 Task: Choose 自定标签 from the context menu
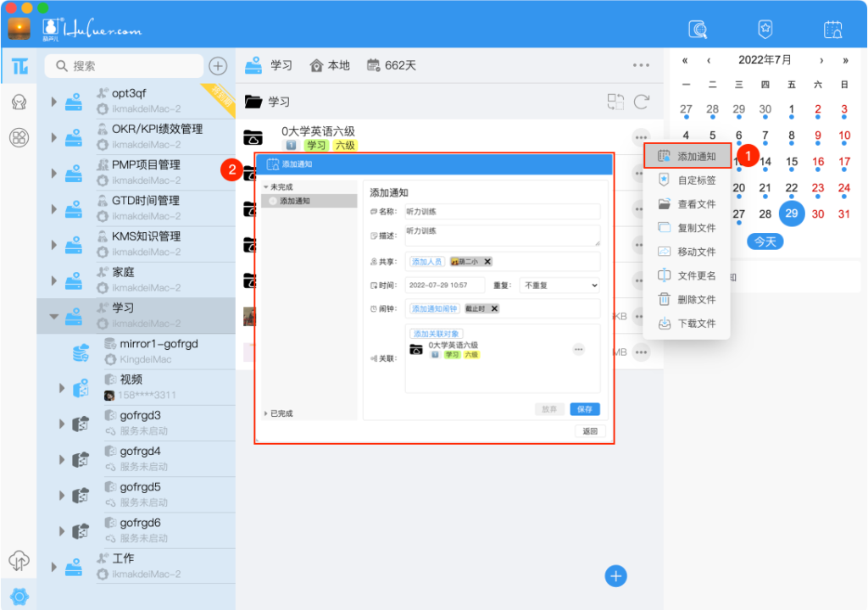point(687,180)
